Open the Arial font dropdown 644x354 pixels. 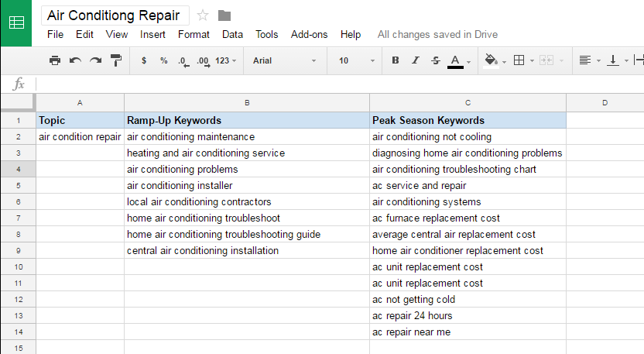[x=285, y=60]
